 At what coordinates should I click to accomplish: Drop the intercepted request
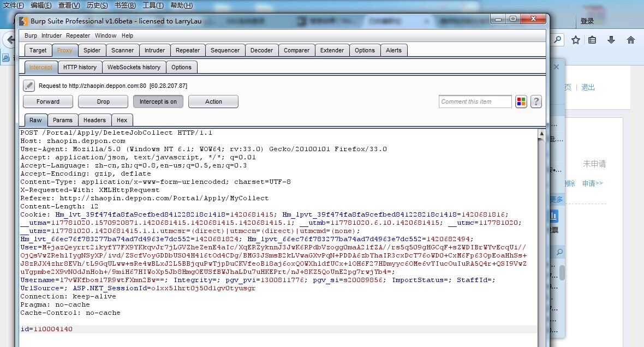(103, 101)
